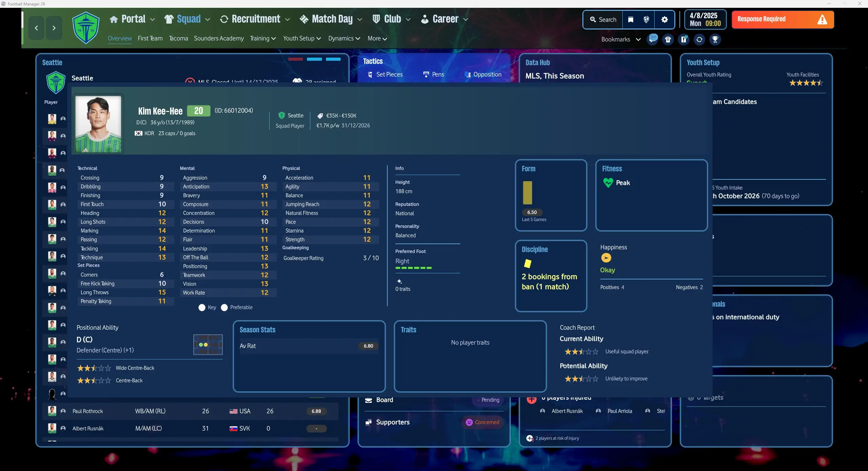The width and height of the screenshot is (868, 471).
Task: Click the squad shirt shortcut icon
Action: pyautogui.click(x=668, y=39)
